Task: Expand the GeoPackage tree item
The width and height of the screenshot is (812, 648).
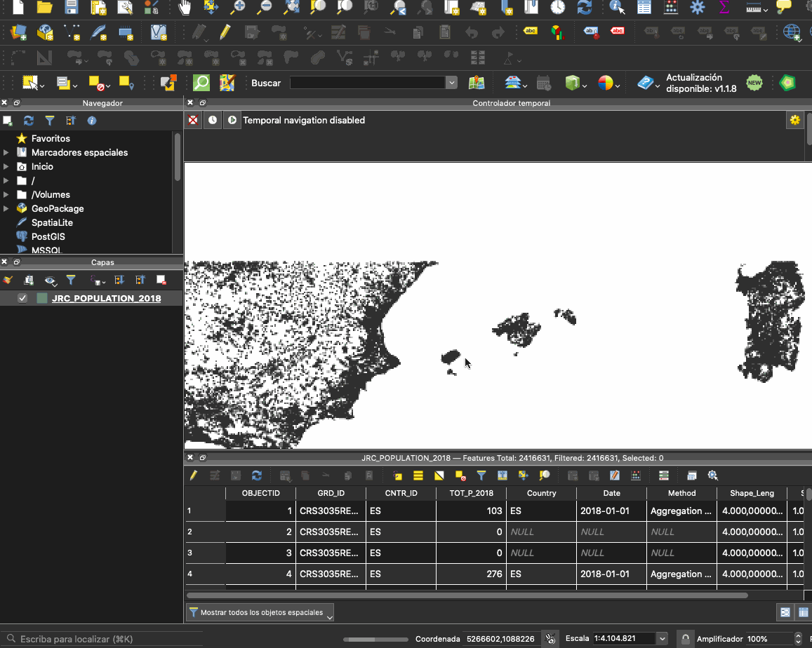Action: pos(6,208)
